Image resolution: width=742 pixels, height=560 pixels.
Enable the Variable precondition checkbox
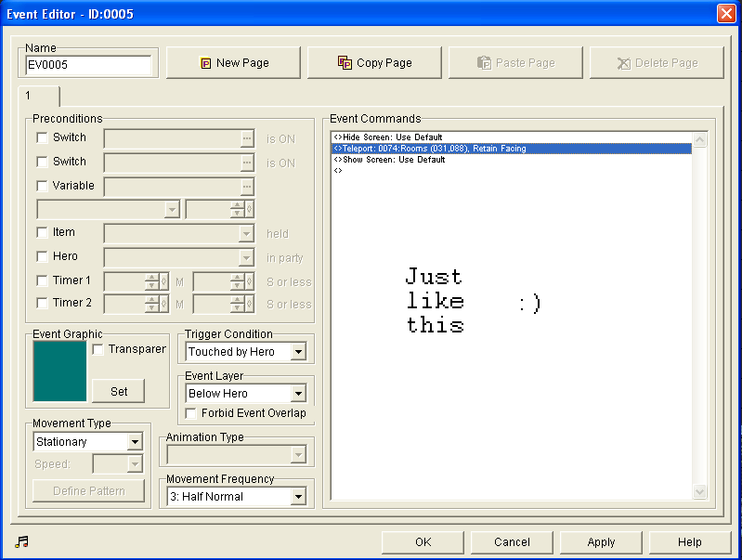42,186
